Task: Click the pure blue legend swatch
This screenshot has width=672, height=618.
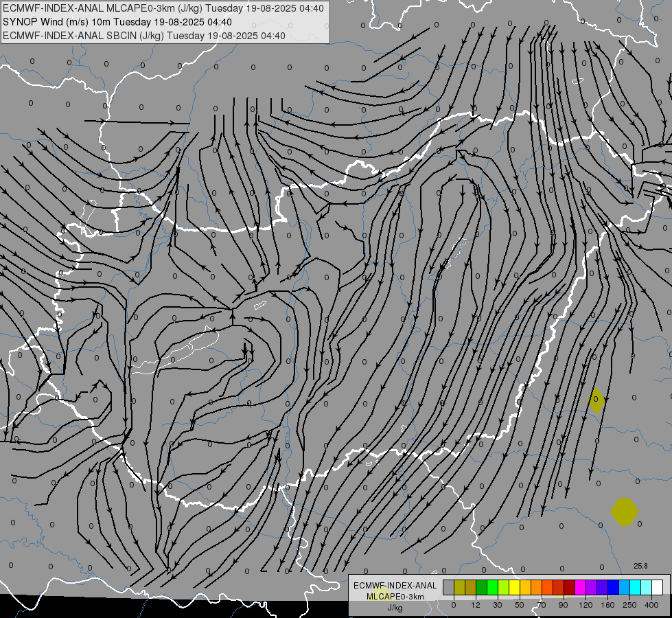Action: tap(613, 587)
